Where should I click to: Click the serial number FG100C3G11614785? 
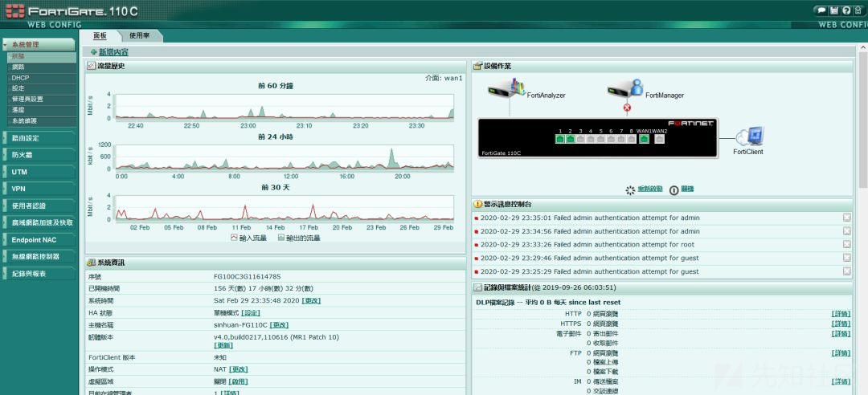click(247, 276)
